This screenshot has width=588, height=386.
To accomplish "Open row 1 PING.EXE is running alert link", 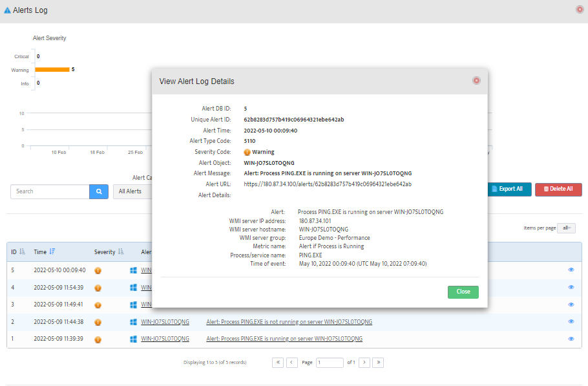I will click(x=284, y=339).
